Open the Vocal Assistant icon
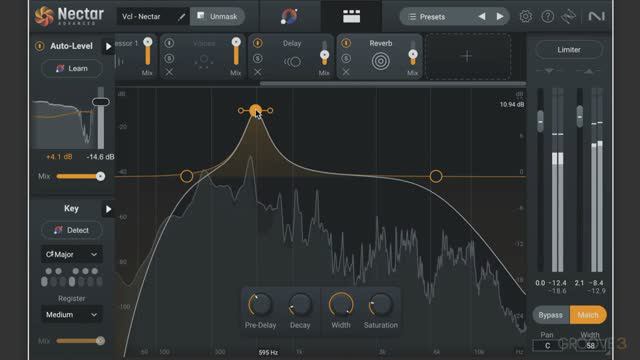 [289, 16]
